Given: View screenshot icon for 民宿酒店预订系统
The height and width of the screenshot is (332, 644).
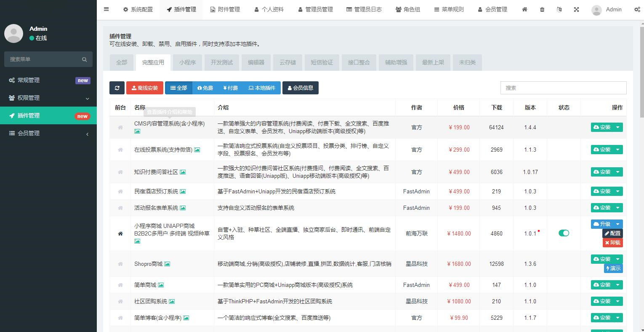Looking at the screenshot, I should [x=183, y=191].
